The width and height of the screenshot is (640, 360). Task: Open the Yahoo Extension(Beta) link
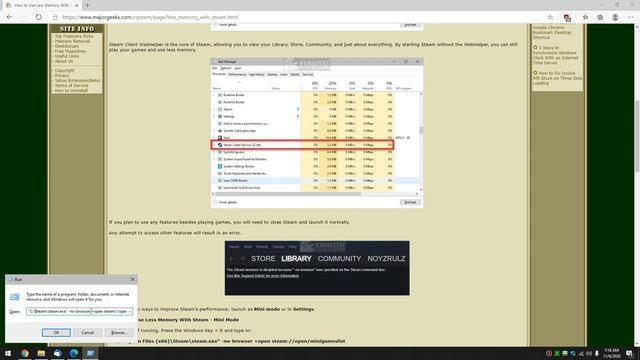77,80
